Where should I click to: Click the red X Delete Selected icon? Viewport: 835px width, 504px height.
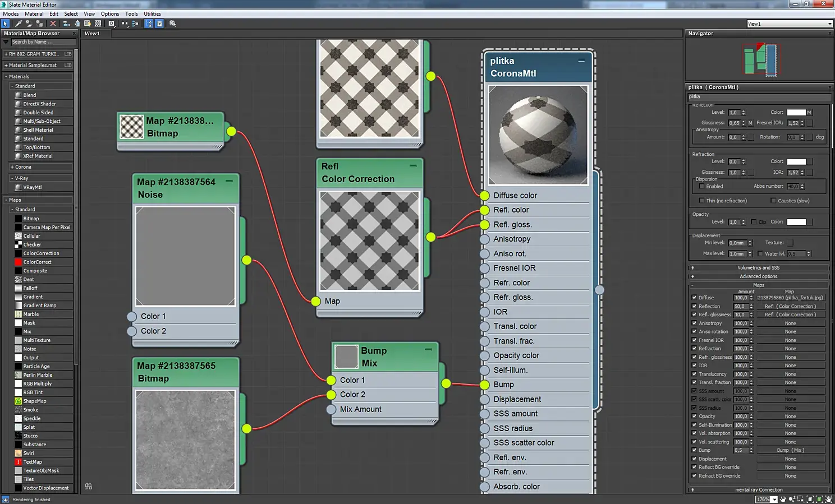click(x=53, y=24)
